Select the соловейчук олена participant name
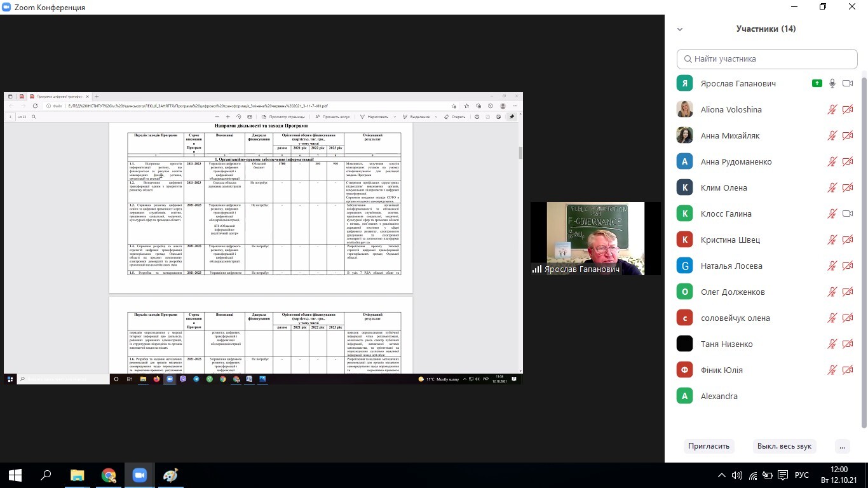This screenshot has height=488, width=868. point(735,318)
